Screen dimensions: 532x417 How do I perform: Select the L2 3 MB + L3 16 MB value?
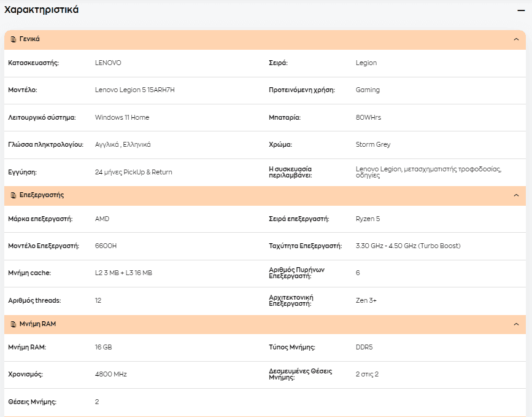123,273
